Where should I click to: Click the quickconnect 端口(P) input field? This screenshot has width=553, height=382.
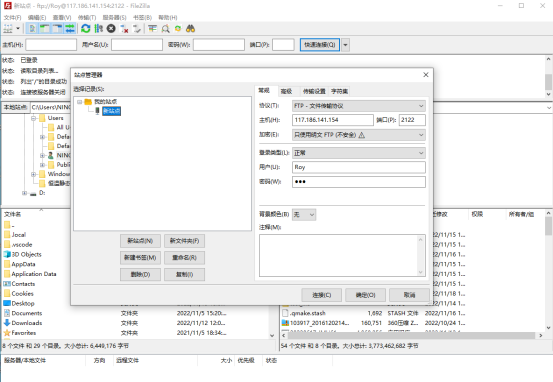pyautogui.click(x=283, y=45)
